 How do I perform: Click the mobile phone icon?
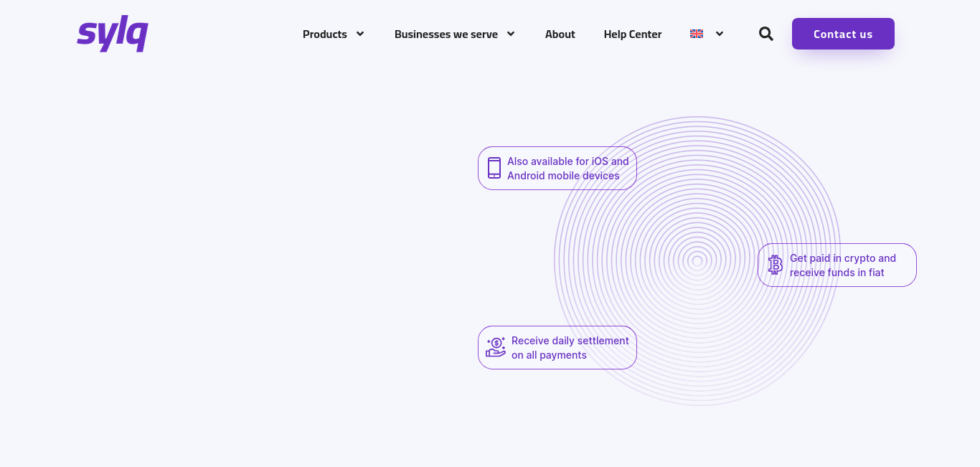(x=494, y=168)
